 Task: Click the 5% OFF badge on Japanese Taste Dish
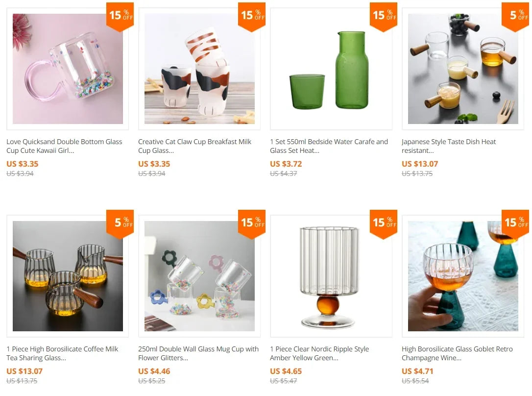pos(515,17)
